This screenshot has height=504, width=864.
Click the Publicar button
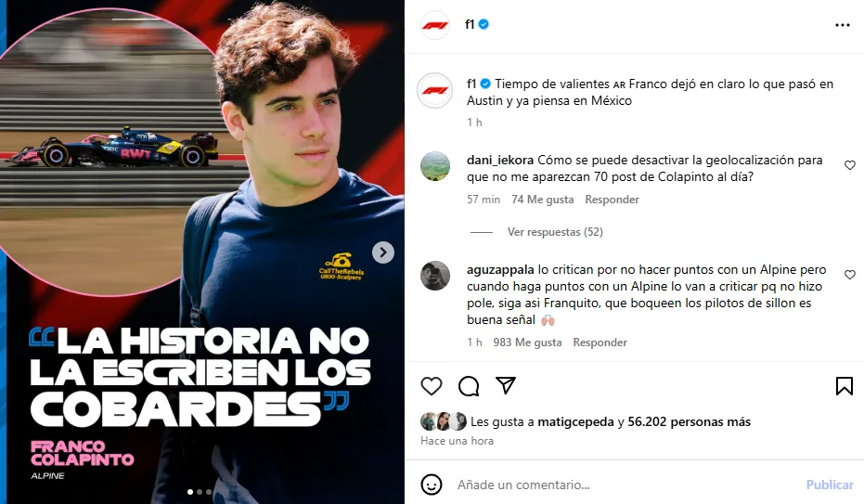830,485
